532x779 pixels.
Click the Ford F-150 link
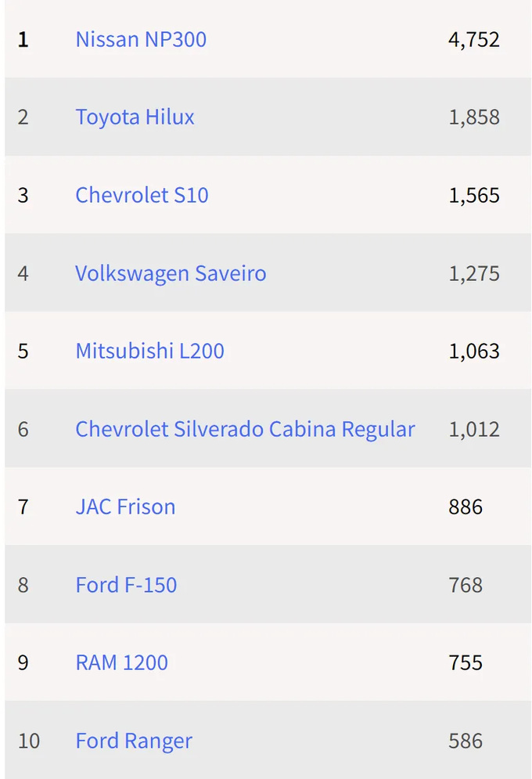126,585
